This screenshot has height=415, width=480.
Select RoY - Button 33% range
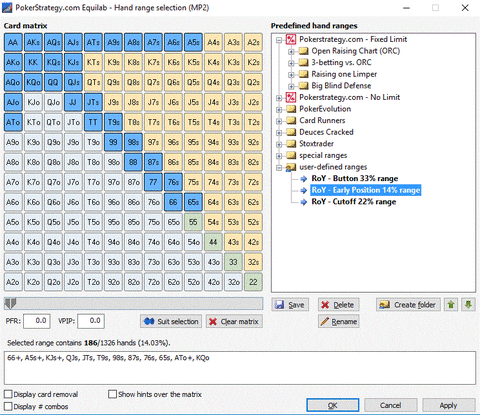tap(355, 179)
